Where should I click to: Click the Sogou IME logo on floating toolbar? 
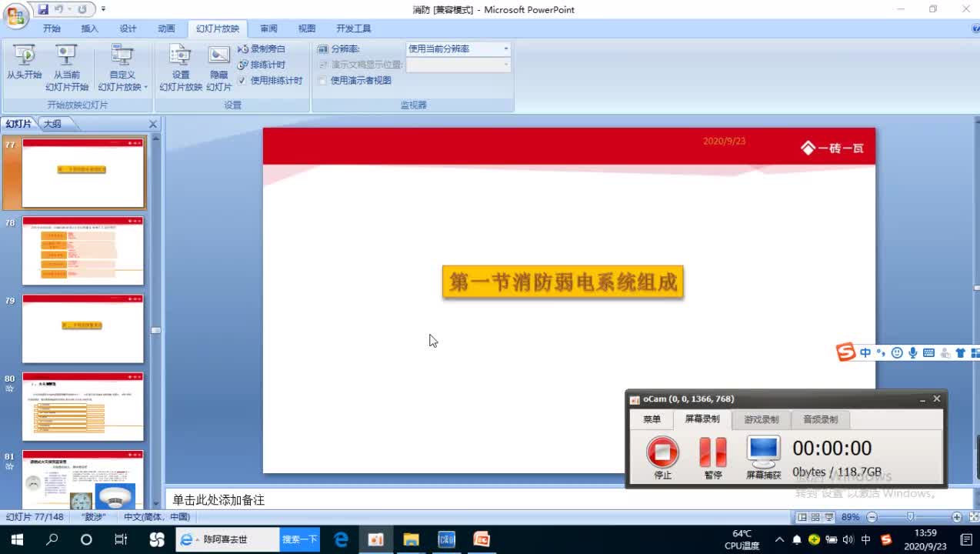pos(846,352)
